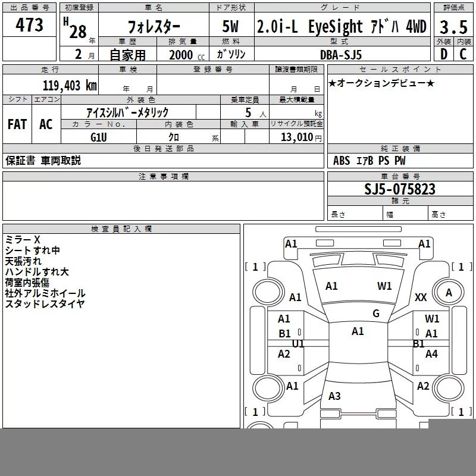Click the exterior grade "D"
Image resolution: width=476 pixels, height=476 pixels.
point(444,54)
